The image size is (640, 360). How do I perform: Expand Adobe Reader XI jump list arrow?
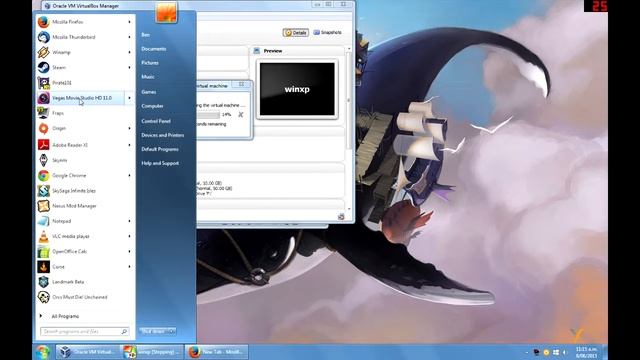(x=129, y=145)
